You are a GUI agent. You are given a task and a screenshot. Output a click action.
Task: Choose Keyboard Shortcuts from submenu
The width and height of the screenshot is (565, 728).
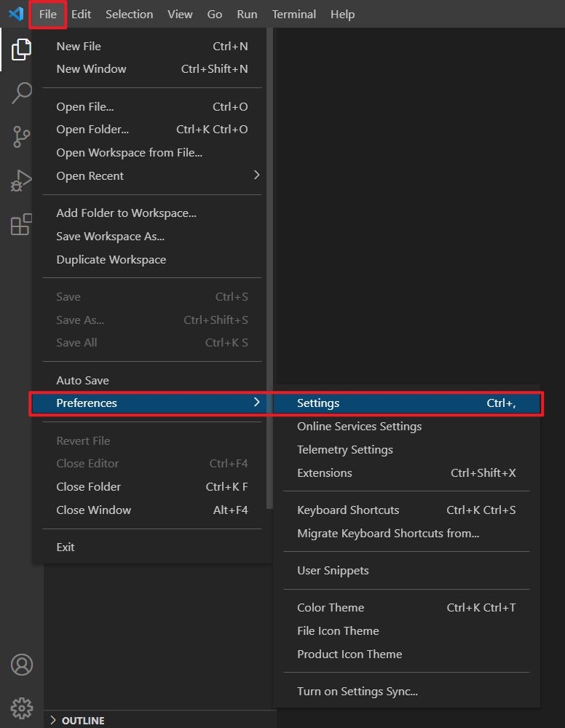click(x=348, y=510)
